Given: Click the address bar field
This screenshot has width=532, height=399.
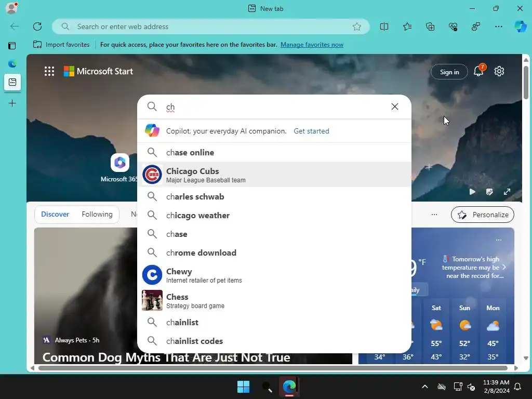Looking at the screenshot, I should click(211, 26).
